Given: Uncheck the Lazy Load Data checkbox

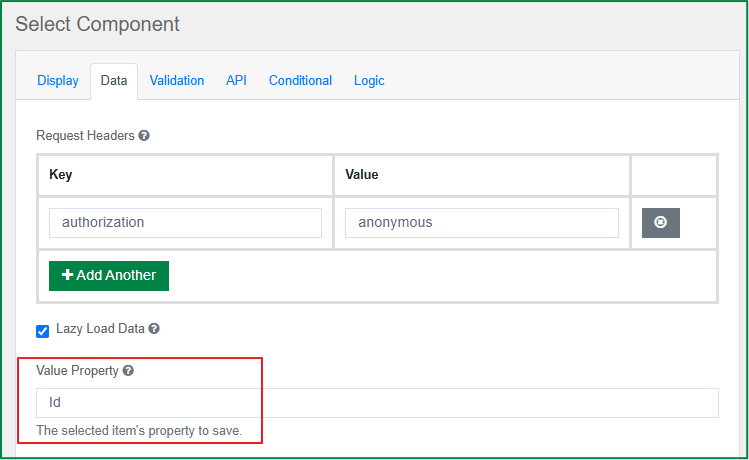Looking at the screenshot, I should point(43,331).
